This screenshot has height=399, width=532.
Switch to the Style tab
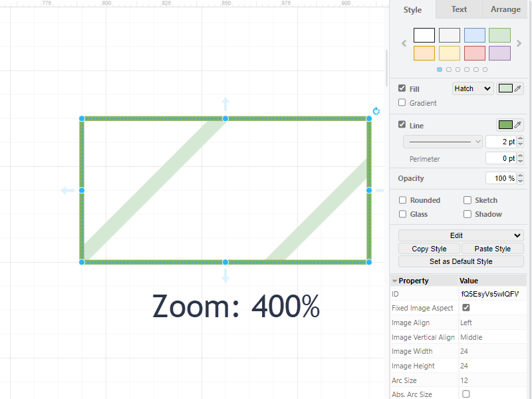click(412, 10)
